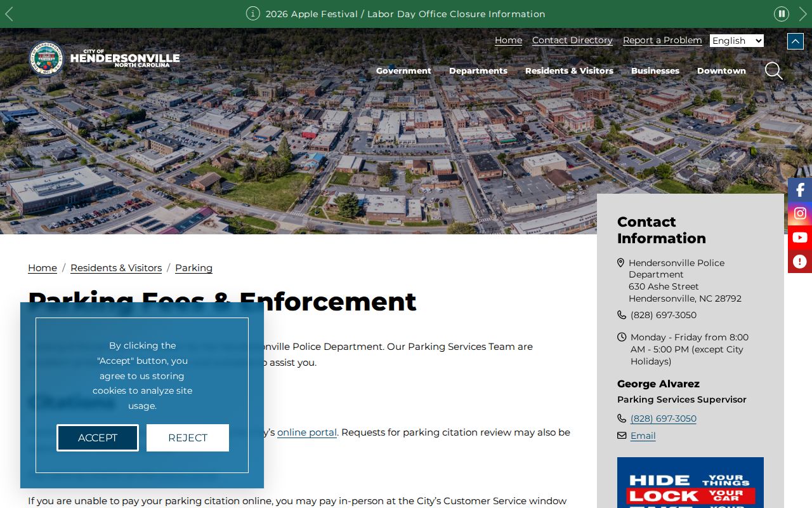The image size is (812, 508).
Task: Click the Hide Lock Take banner image
Action: click(690, 483)
